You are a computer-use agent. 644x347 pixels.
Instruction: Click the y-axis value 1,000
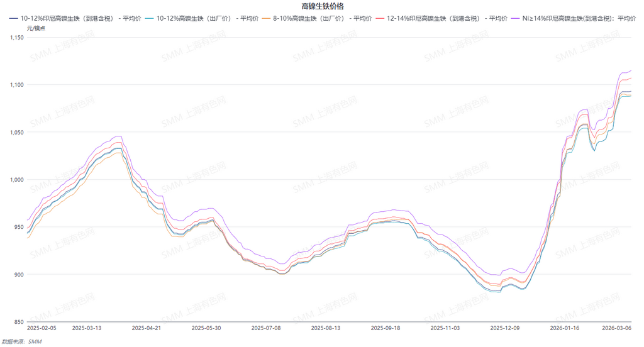17,179
